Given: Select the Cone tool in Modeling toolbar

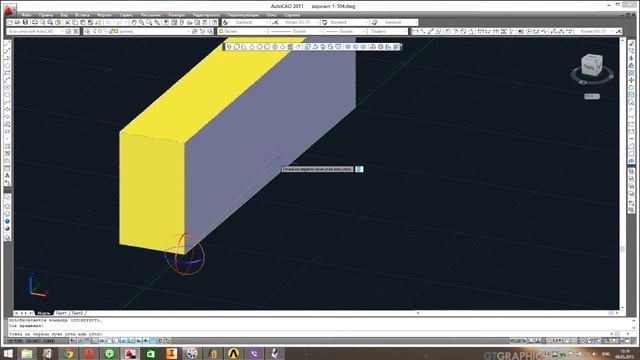Looking at the screenshot, I should click(x=252, y=47).
